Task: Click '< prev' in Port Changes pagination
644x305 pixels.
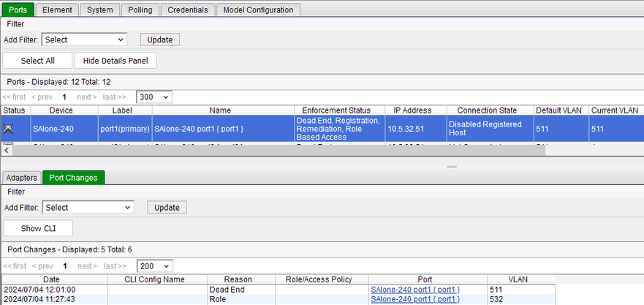Action: pos(42,266)
